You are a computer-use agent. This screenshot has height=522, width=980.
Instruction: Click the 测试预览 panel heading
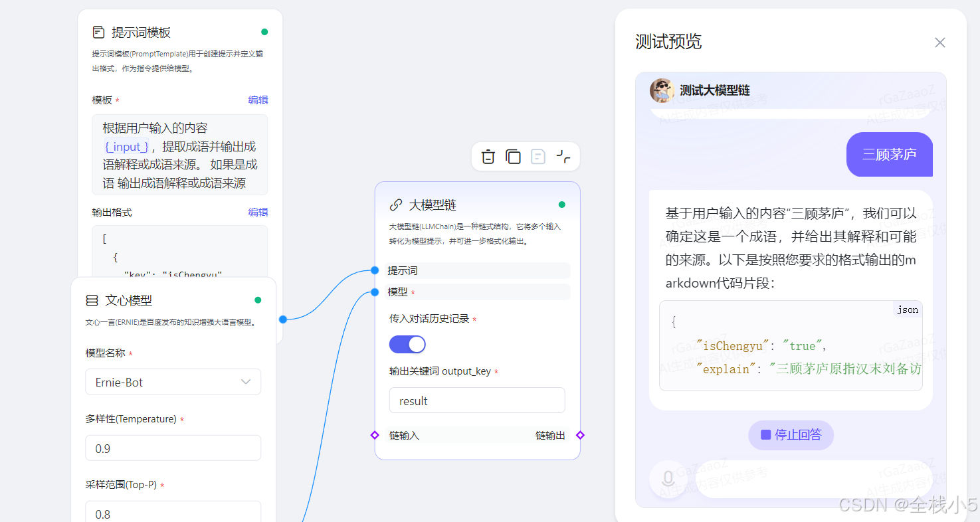click(668, 42)
